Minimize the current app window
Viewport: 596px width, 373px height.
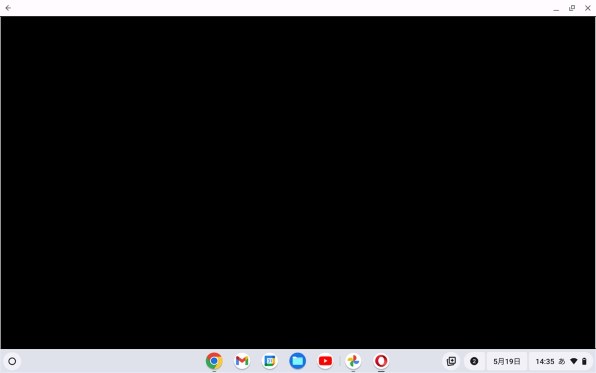(x=556, y=8)
